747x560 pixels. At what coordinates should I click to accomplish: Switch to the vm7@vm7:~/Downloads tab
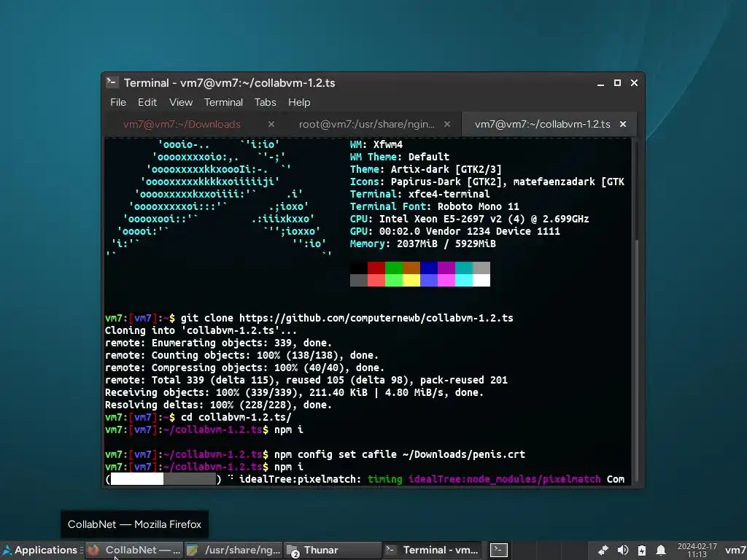[x=182, y=124]
